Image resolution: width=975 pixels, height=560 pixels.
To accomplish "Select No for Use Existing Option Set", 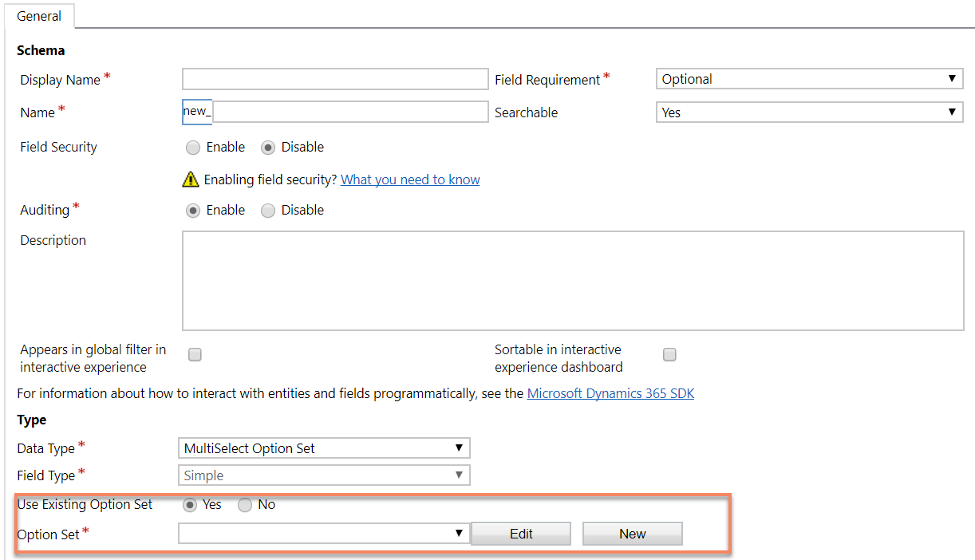I will (245, 504).
